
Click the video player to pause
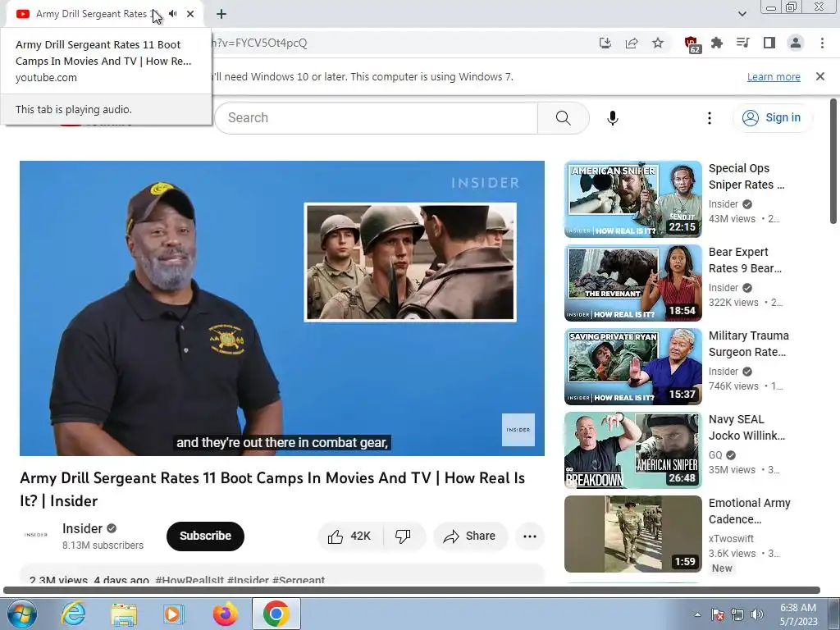282,308
